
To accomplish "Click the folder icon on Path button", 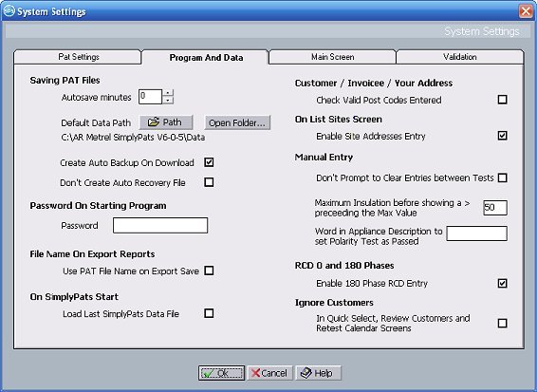I will tap(154, 122).
